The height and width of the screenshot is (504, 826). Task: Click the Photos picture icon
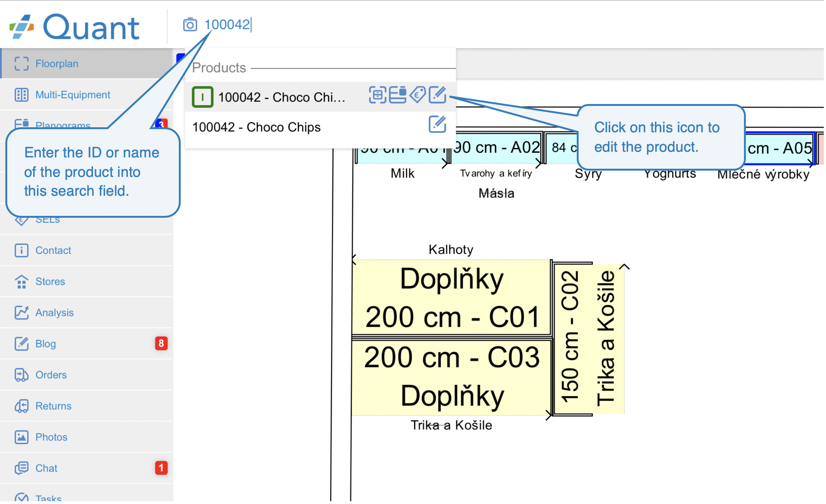tap(21, 438)
